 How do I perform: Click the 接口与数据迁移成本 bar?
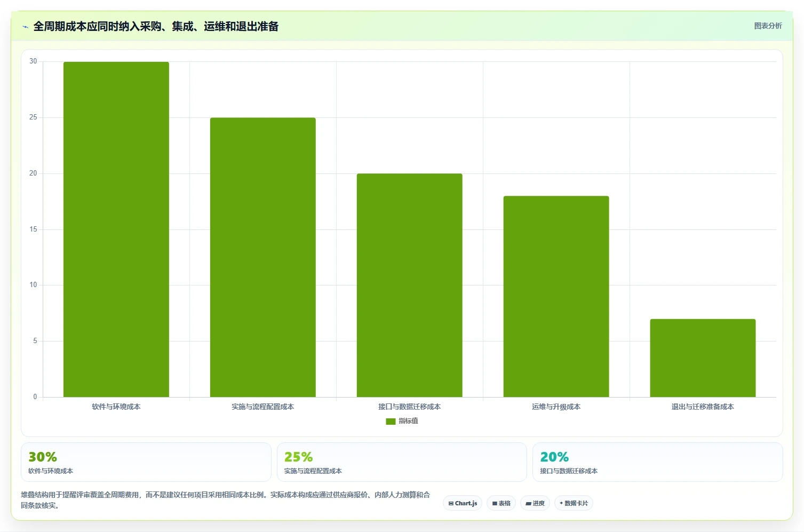pos(410,285)
